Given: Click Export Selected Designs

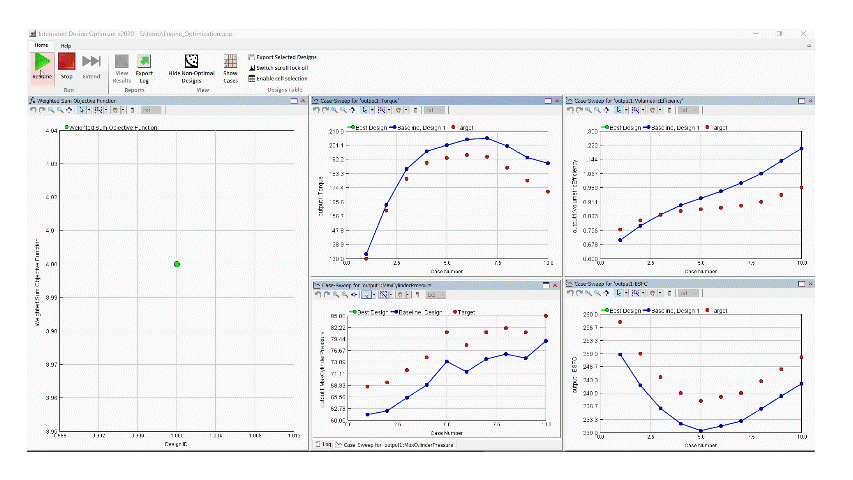Looking at the screenshot, I should click(282, 57).
